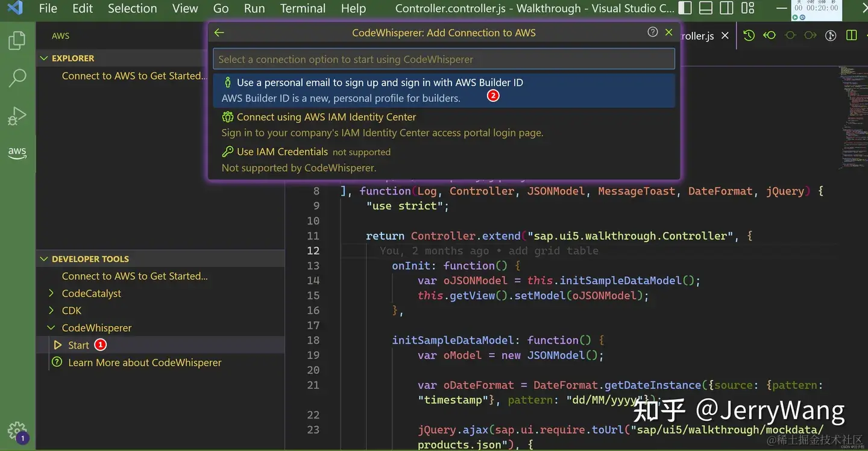Open the Explorer view in the activity bar
The image size is (868, 451).
17,41
